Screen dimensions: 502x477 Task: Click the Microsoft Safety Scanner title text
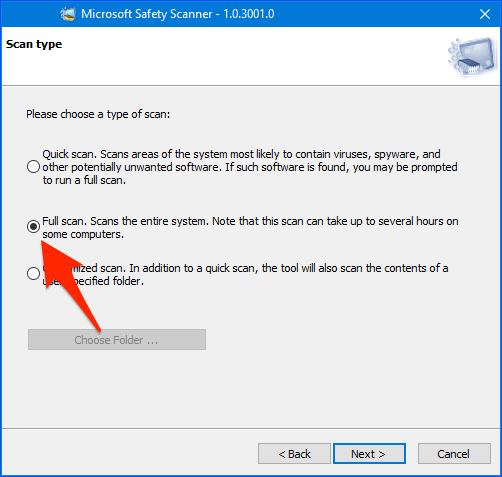click(147, 14)
